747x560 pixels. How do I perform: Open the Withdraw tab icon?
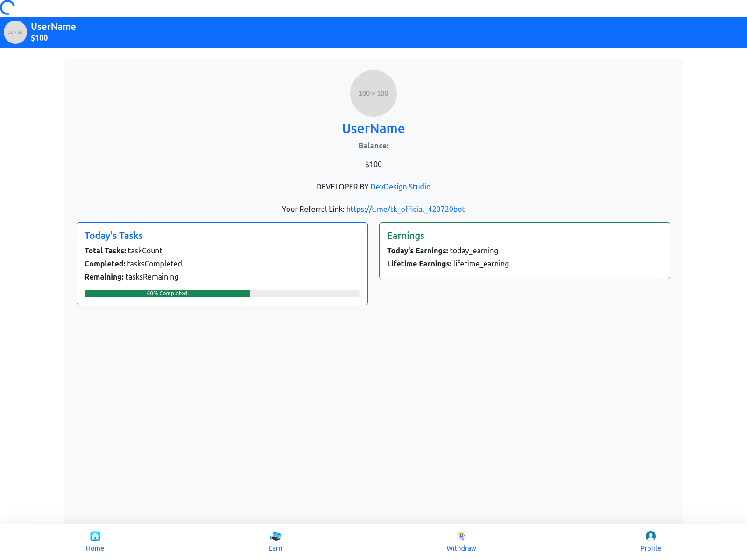tap(461, 536)
